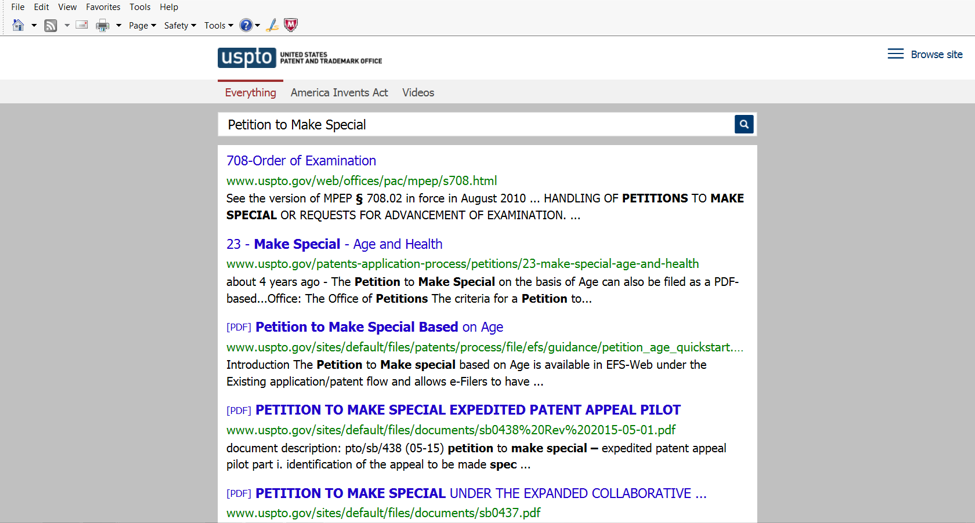This screenshot has height=523, width=975.
Task: Click the sb0438 Rev PDF URL text
Action: 451,430
